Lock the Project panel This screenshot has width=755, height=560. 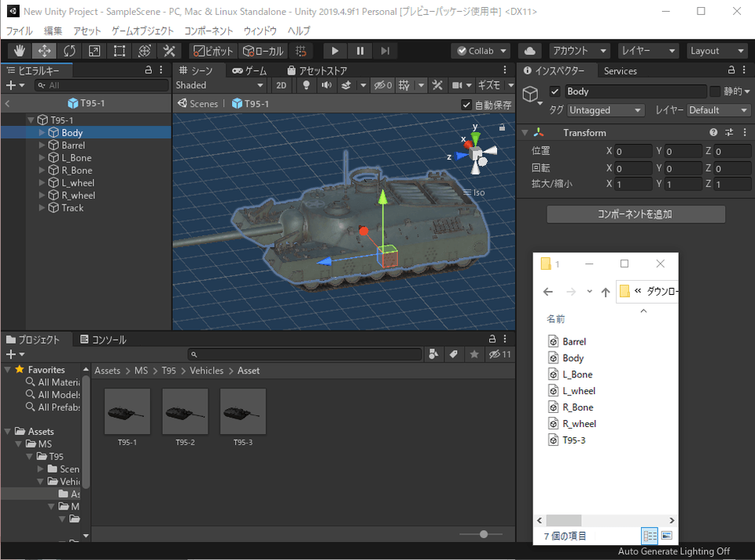[492, 338]
